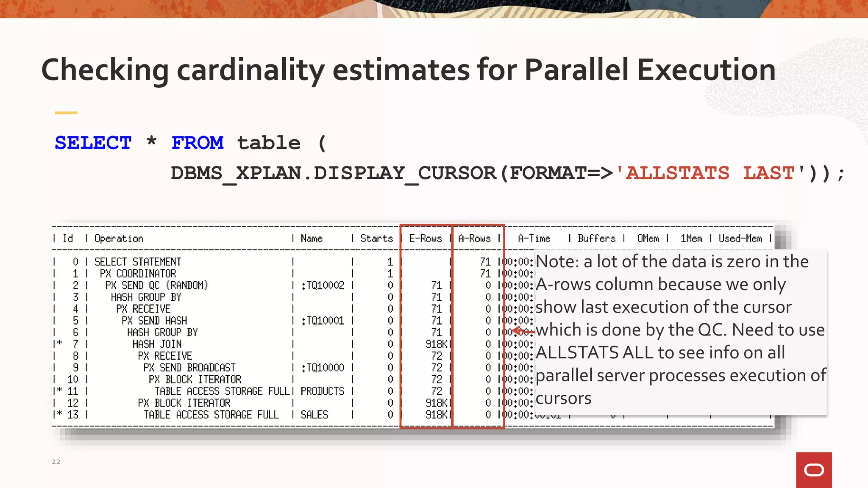Click the 1Mem column header

pyautogui.click(x=691, y=238)
